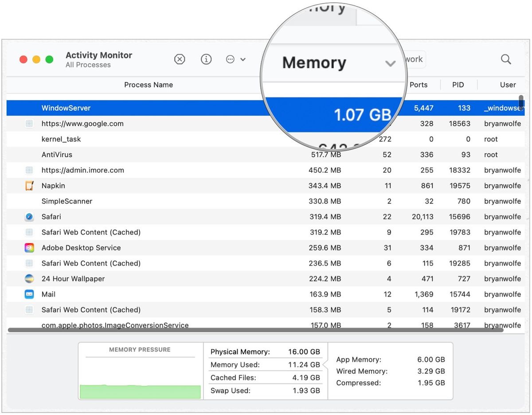Select the Adobe Desktop Service name
The image size is (532, 415).
[x=81, y=248]
